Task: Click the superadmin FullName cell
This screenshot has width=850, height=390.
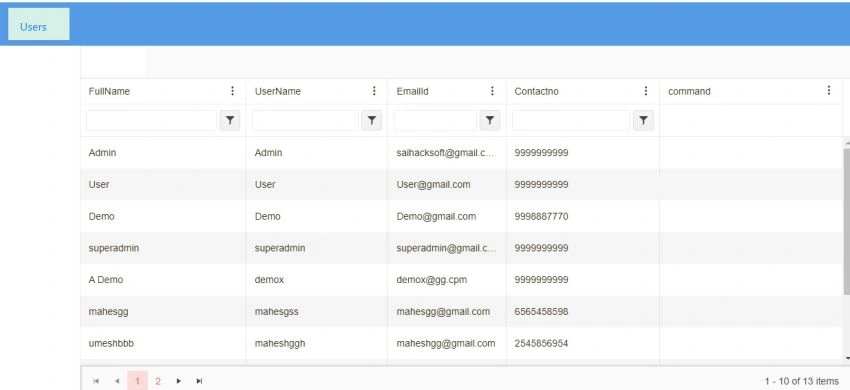Action: coord(163,248)
